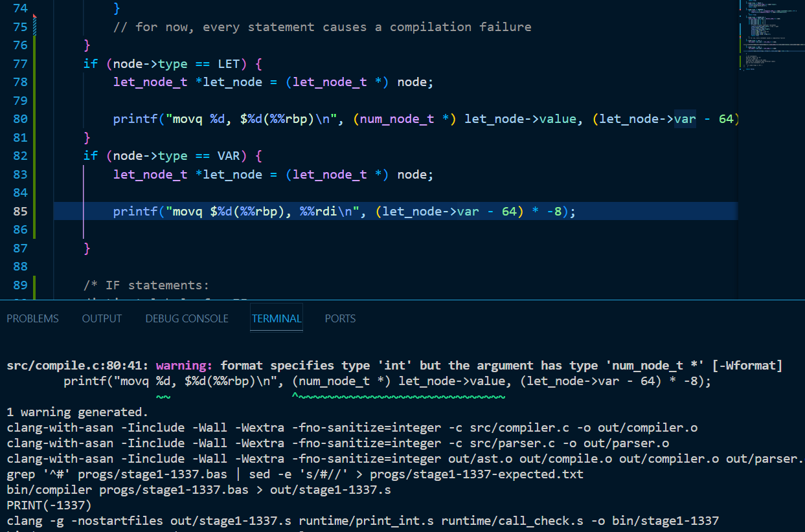Click line number 82 in the gutter
This screenshot has height=532, width=805.
coord(20,156)
